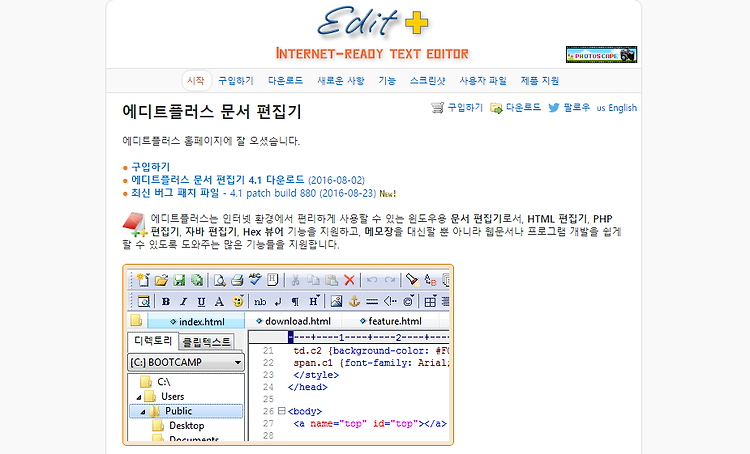Viewport: 750px width, 454px height.
Task: Click the Print Preview magnifier page icon
Action: pos(220,280)
